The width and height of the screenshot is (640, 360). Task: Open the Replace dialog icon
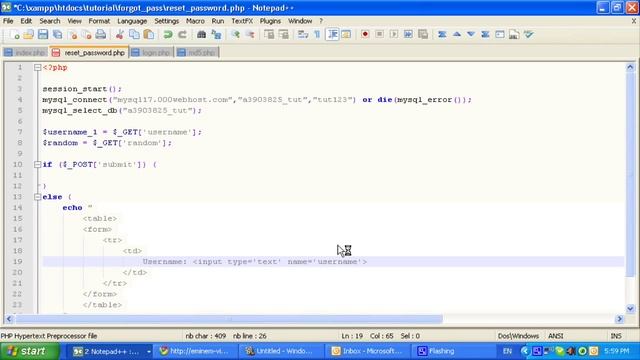216,35
